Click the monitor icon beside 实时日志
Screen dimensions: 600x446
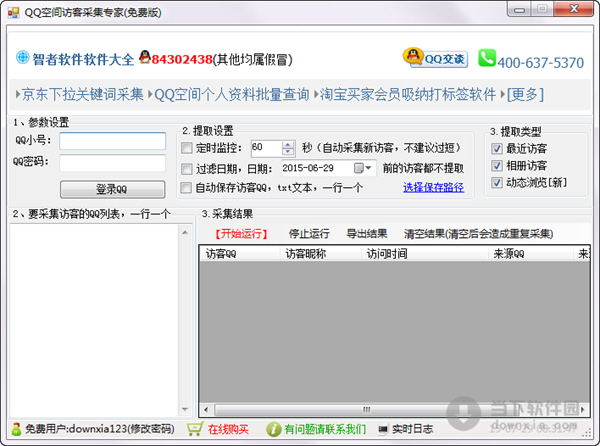click(383, 430)
